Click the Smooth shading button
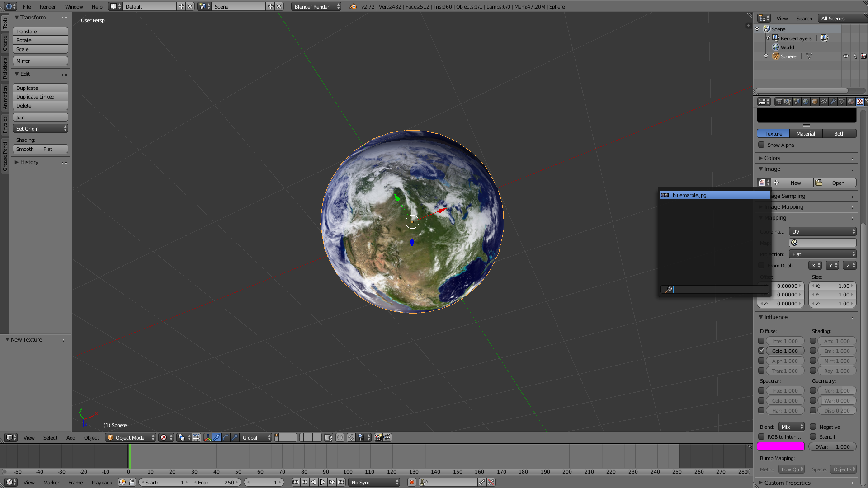 click(x=25, y=149)
